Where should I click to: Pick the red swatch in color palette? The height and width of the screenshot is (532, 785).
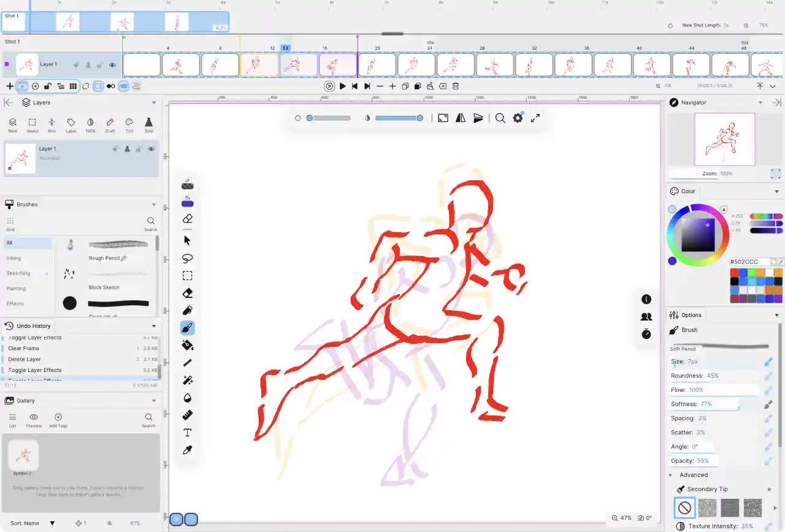(735, 272)
